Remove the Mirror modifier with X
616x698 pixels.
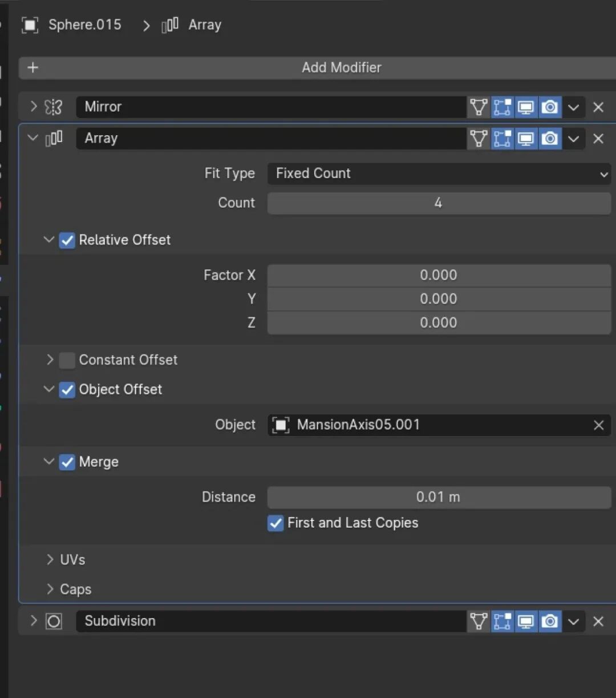coord(598,107)
